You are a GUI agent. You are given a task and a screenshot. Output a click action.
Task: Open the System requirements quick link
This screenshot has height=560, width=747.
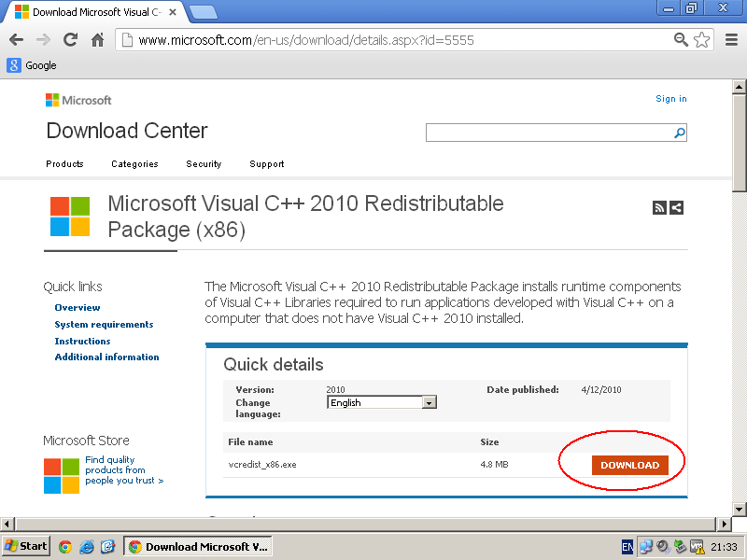coord(104,324)
